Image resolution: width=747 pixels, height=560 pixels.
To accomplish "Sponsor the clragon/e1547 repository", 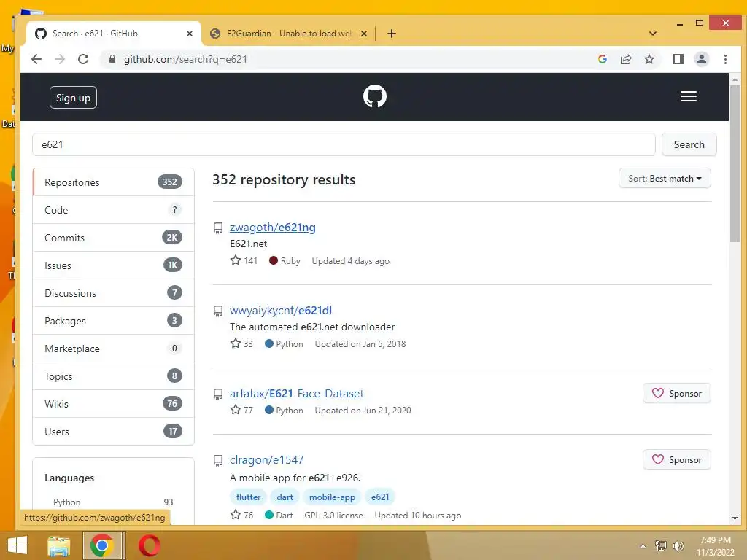I will point(676,459).
